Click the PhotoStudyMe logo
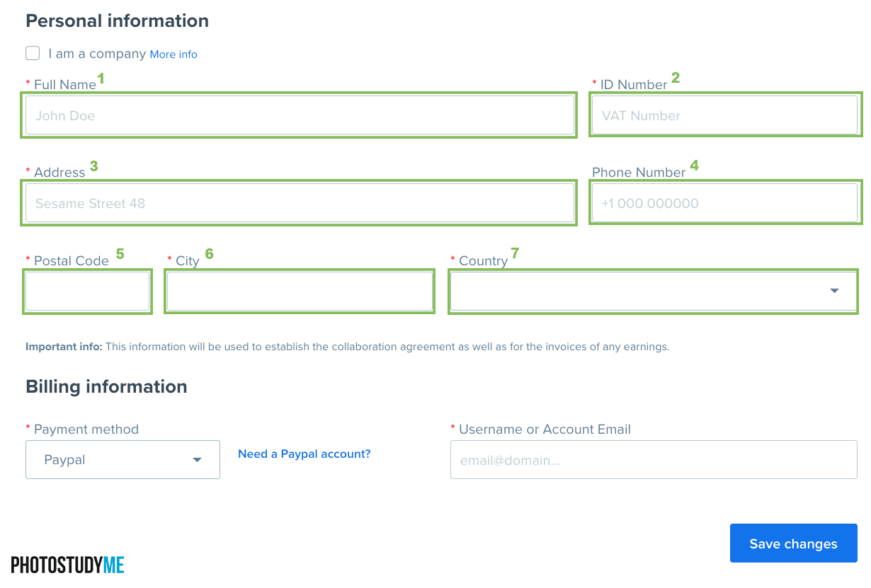Viewport: 871px width, 588px height. point(68,565)
